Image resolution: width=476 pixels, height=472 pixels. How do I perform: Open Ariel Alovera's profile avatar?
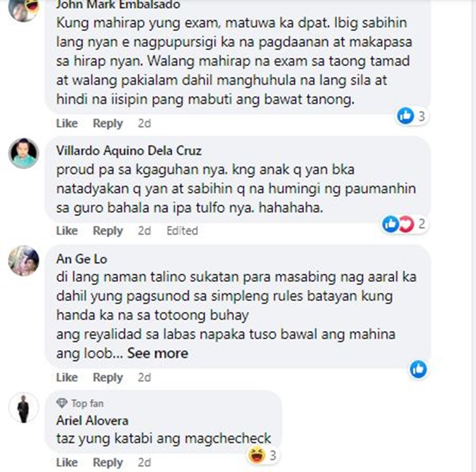pos(23,408)
